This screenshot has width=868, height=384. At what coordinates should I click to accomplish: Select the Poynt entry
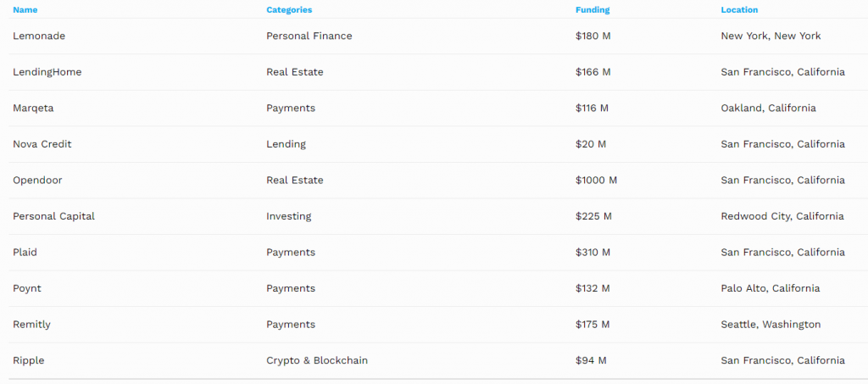tap(27, 288)
